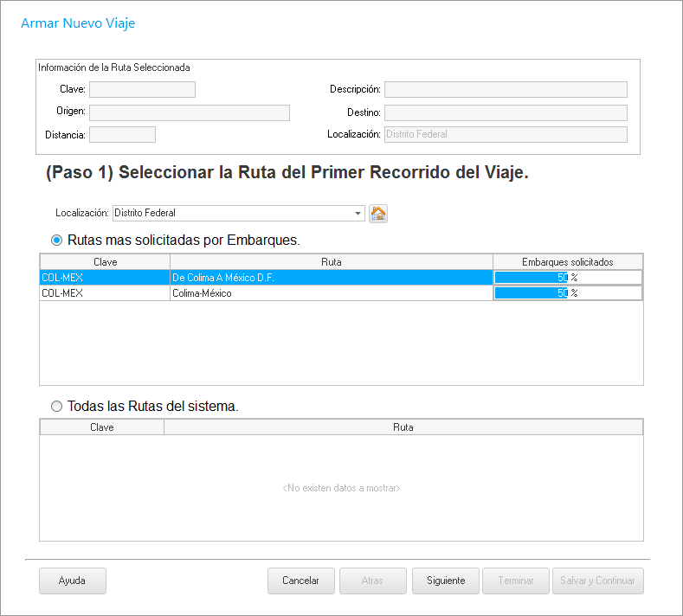Click the home icon beside Localización dropdown
The image size is (683, 616).
(x=377, y=214)
